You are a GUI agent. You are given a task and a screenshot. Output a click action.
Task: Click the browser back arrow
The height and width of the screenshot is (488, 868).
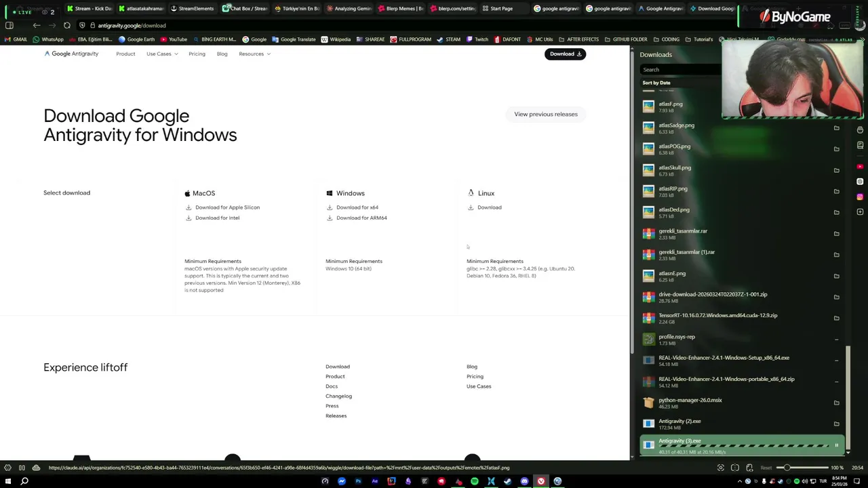click(x=37, y=25)
